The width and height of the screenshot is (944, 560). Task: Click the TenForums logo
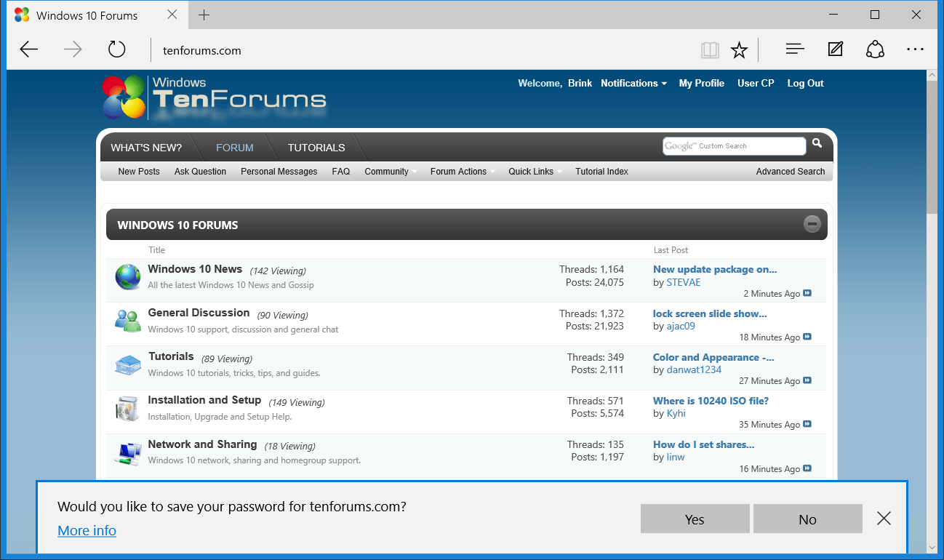[x=212, y=96]
